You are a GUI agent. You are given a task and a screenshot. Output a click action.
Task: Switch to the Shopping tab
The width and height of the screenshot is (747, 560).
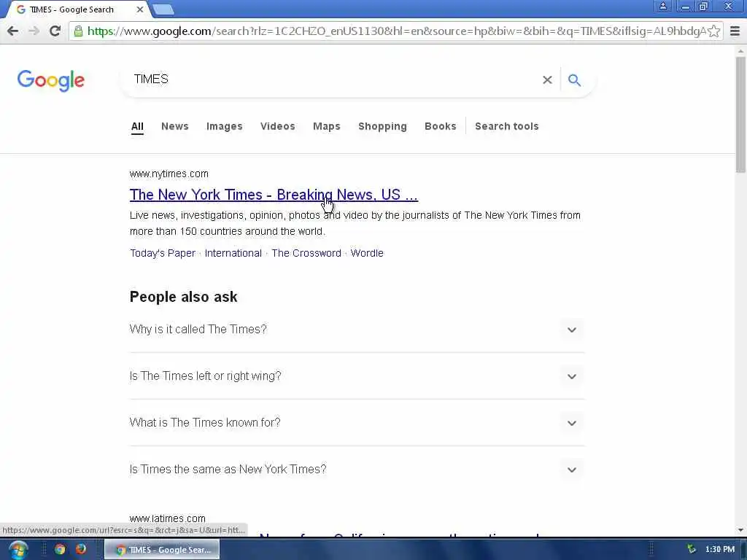pos(382,127)
